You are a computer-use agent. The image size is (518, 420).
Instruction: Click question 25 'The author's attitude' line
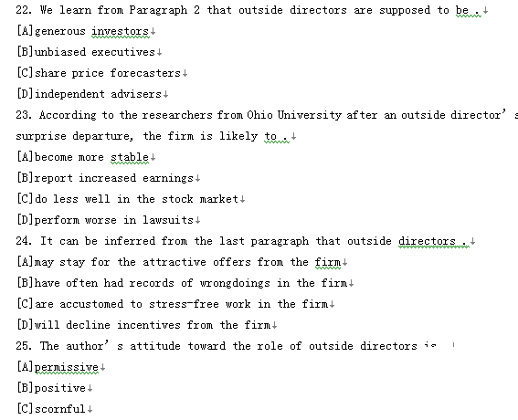(x=227, y=346)
